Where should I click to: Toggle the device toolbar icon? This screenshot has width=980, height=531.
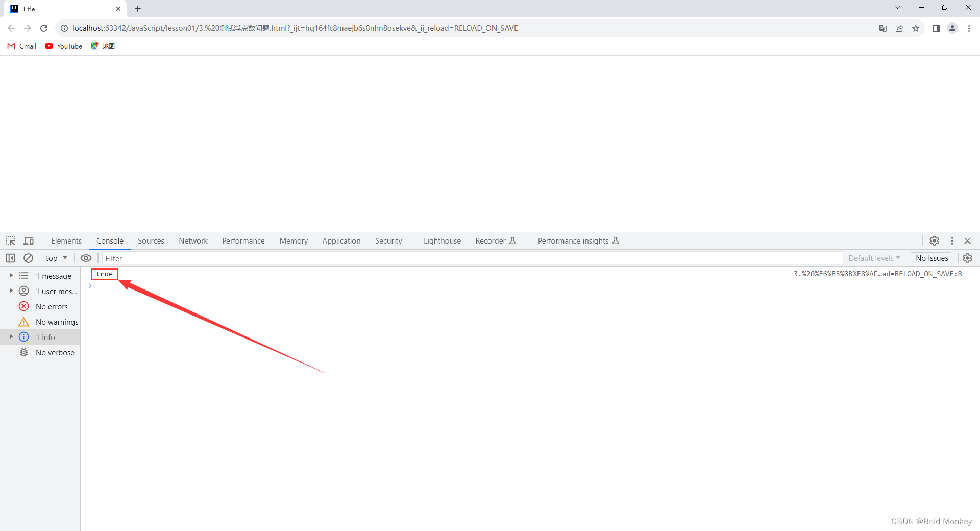pos(29,240)
